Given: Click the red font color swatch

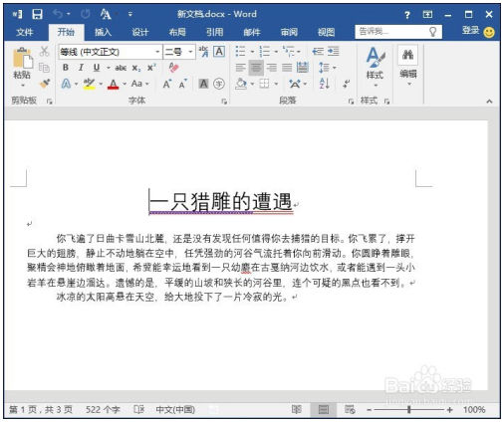Looking at the screenshot, I should [x=114, y=84].
